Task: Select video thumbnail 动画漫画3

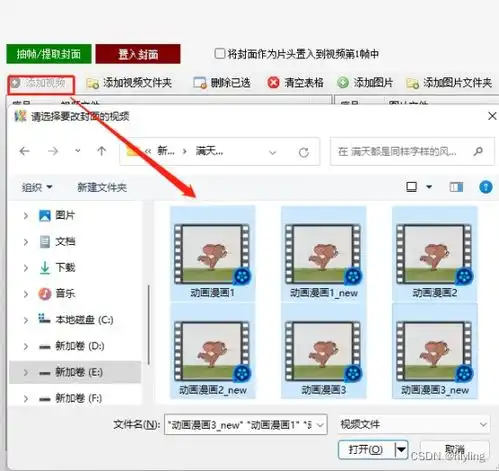Action: [x=324, y=351]
